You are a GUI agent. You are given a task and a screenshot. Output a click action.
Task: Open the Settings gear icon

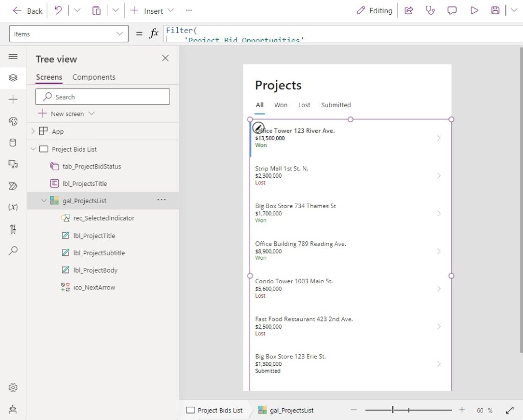tap(13, 388)
